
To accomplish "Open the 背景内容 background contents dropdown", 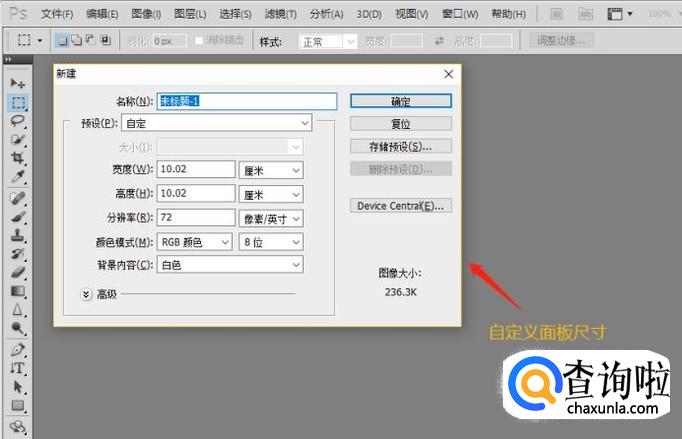I will coord(229,265).
